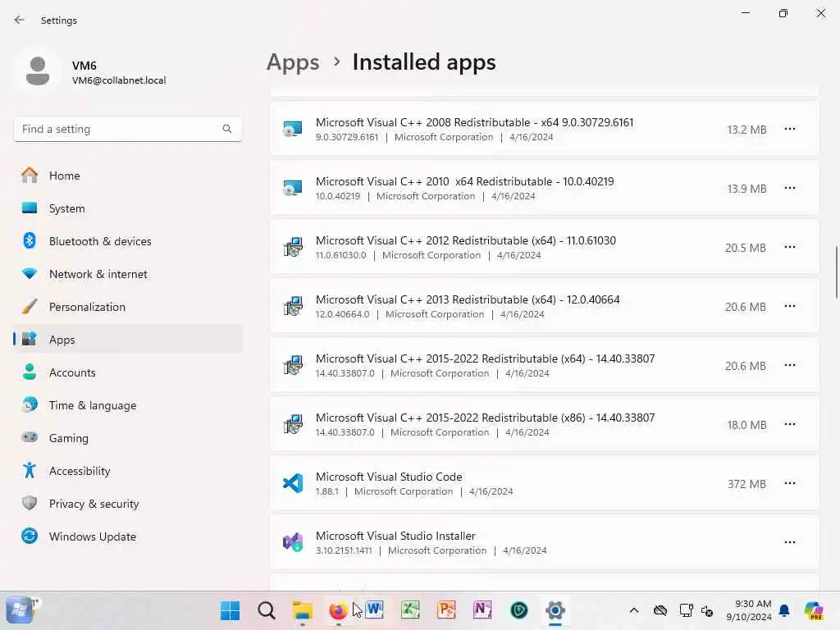This screenshot has height=630, width=840.
Task: Click the search magnifier in Find a setting
Action: click(227, 129)
